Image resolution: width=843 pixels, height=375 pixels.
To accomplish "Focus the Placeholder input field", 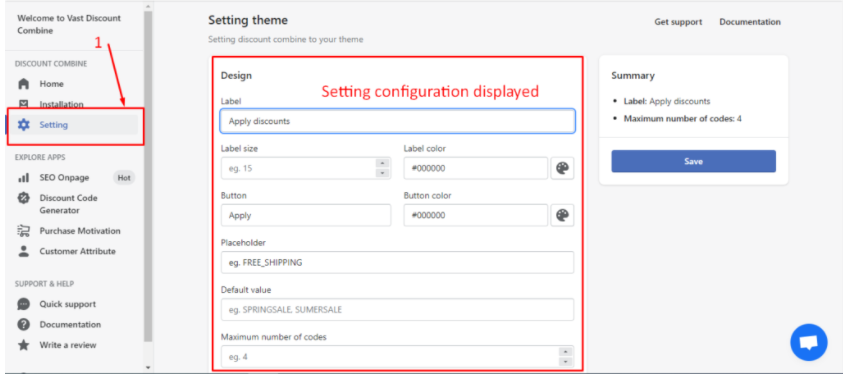I will coord(397,262).
